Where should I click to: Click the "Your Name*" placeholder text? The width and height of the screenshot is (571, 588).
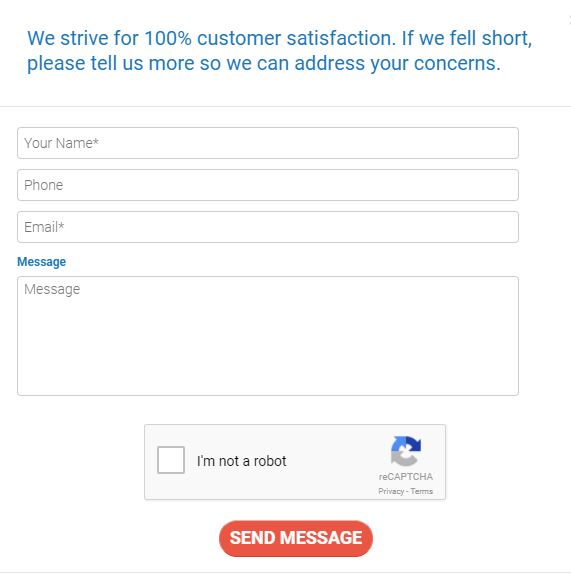coord(61,143)
